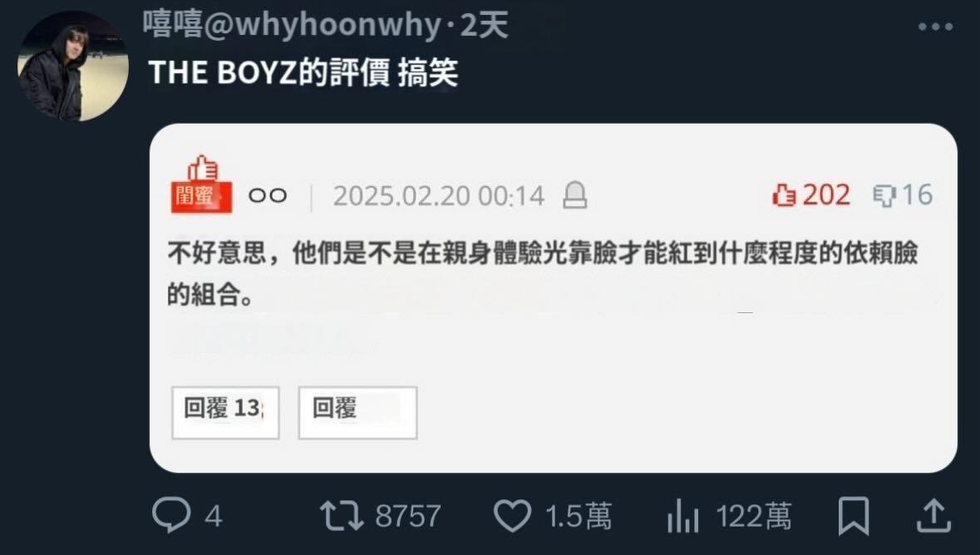Open the 回覆 13 replies button

[225, 412]
